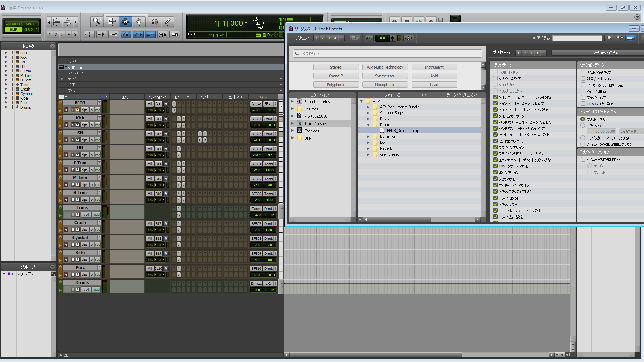
Task: Toggle SLIP edit mode
Action: [13, 29]
